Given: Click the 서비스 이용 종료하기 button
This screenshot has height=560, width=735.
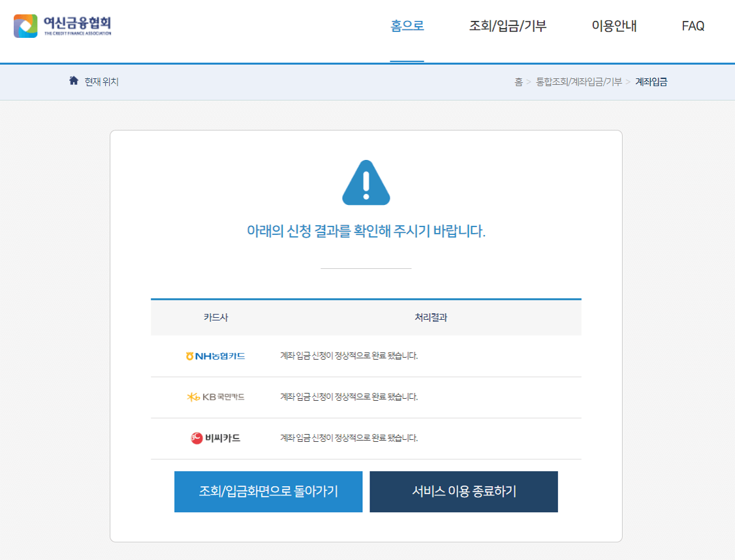Looking at the screenshot, I should click(464, 491).
